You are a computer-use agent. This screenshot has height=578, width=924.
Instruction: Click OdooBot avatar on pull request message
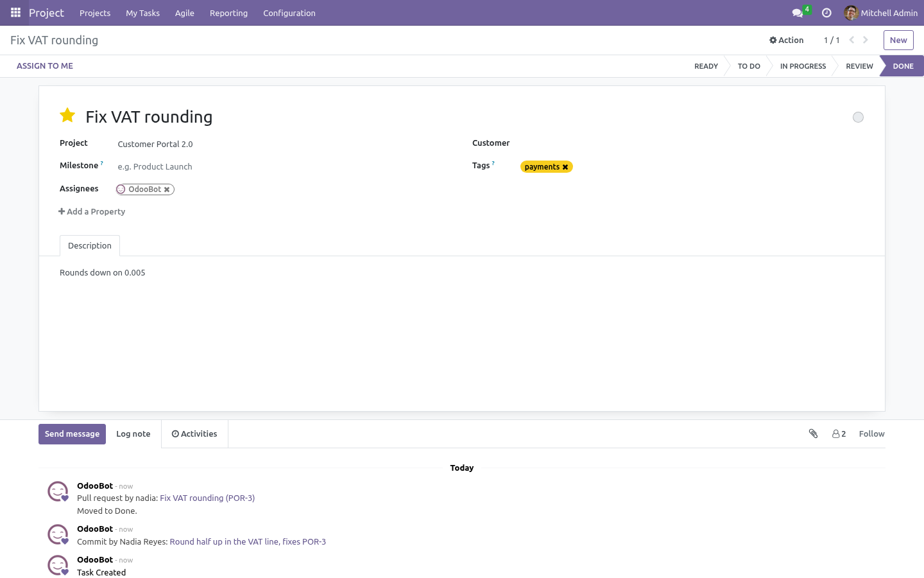(58, 491)
